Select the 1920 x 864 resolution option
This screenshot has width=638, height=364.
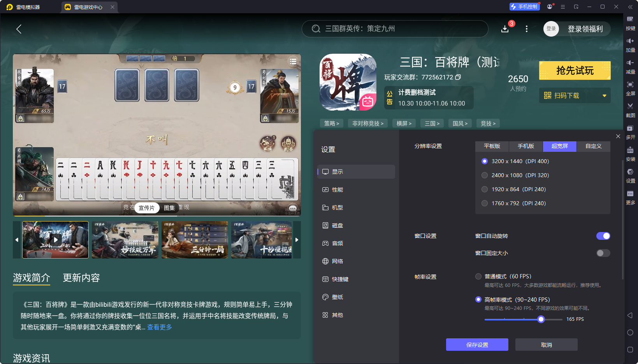pyautogui.click(x=485, y=189)
